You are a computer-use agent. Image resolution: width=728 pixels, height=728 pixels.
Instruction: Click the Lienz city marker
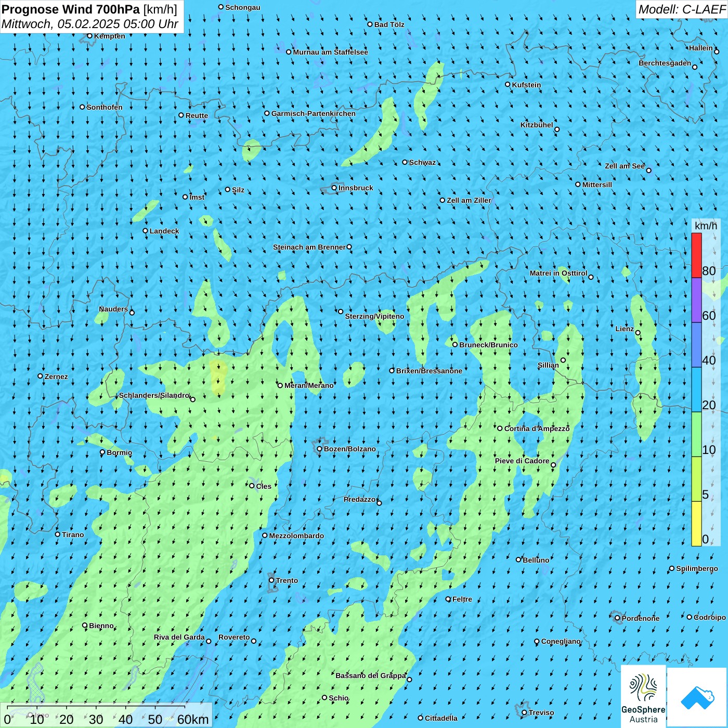pos(638,333)
